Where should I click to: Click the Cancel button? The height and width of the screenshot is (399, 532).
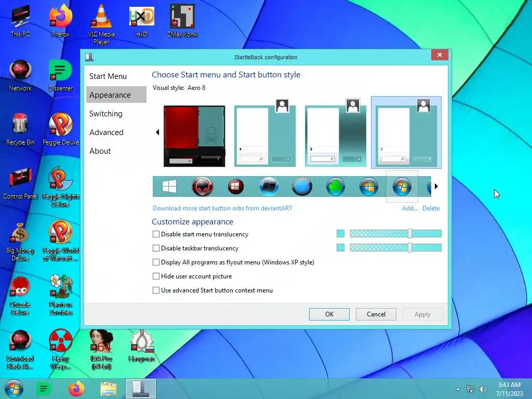pyautogui.click(x=376, y=314)
